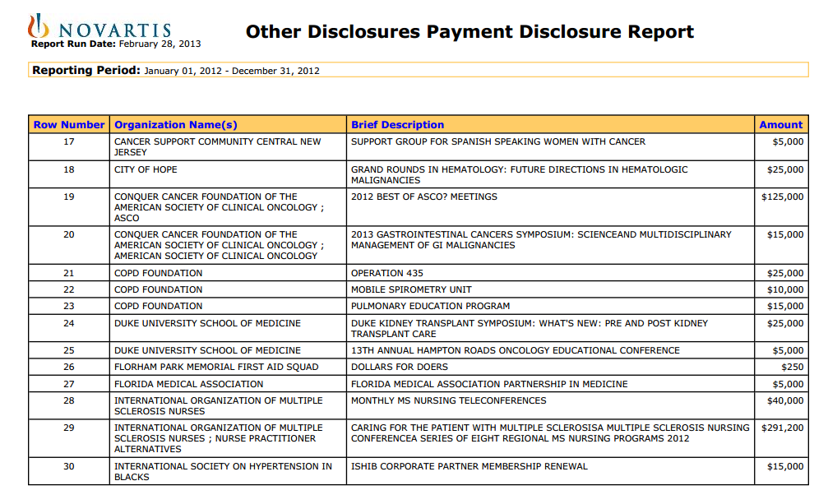Click row number 26 cell
The height and width of the screenshot is (504, 828).
click(68, 367)
